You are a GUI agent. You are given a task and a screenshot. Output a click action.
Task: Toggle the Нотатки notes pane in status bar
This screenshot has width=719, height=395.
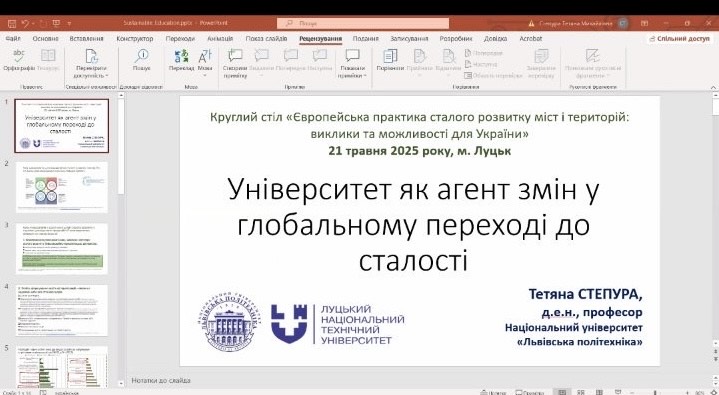[493, 393]
